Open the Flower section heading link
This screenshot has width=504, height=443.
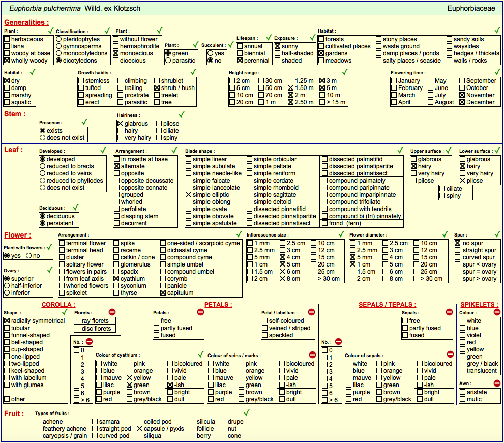[x=18, y=235]
